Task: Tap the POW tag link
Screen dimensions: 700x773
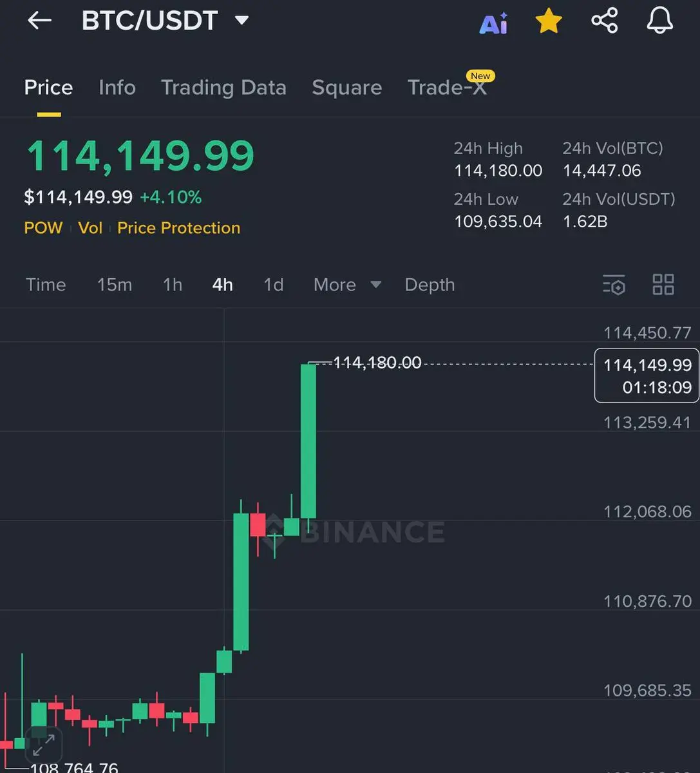Action: click(x=43, y=228)
